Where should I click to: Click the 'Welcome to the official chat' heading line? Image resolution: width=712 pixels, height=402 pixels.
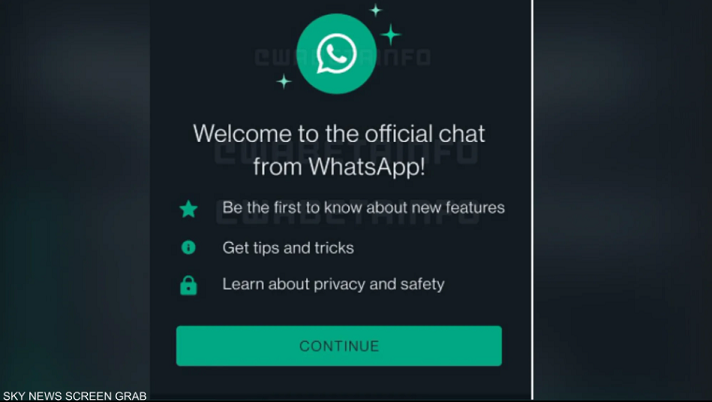click(x=339, y=134)
